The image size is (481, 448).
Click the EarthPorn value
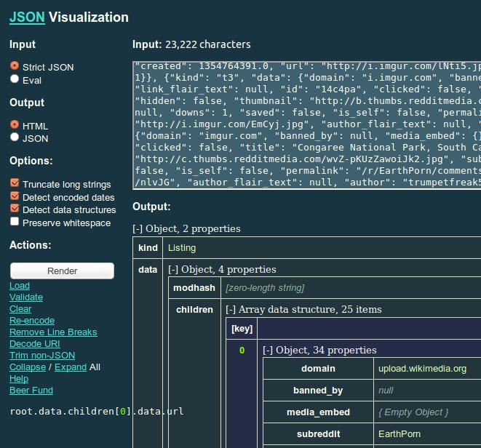click(x=399, y=434)
